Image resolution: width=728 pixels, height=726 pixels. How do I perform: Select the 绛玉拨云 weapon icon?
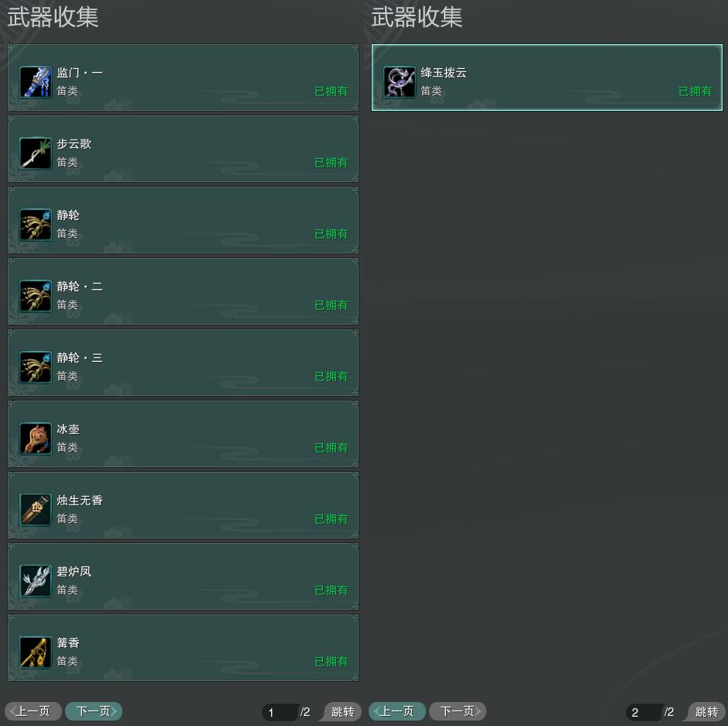click(400, 82)
